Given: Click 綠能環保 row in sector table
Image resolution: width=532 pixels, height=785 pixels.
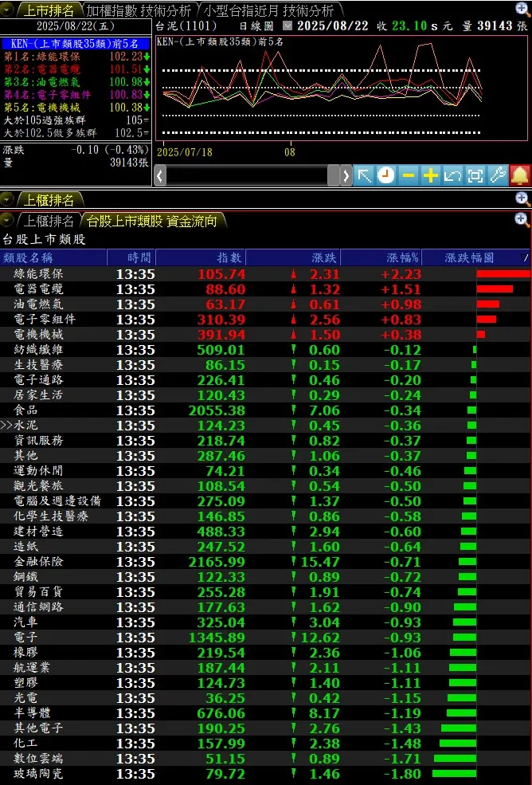Looking at the screenshot, I should coord(265,274).
